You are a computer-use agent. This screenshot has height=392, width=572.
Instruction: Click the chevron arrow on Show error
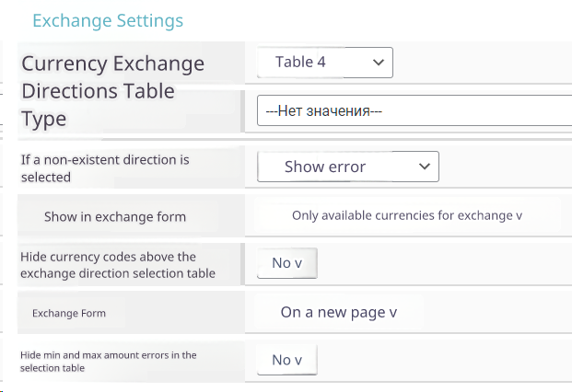pyautogui.click(x=424, y=167)
